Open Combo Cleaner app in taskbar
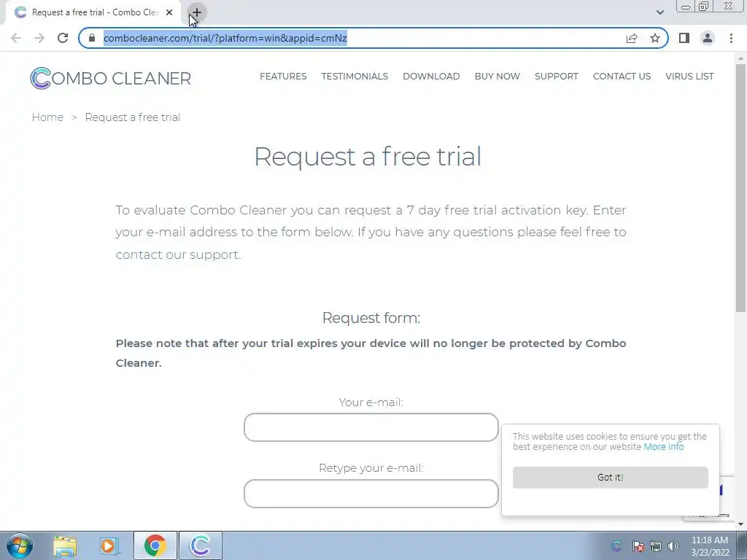This screenshot has height=560, width=747. click(x=200, y=545)
